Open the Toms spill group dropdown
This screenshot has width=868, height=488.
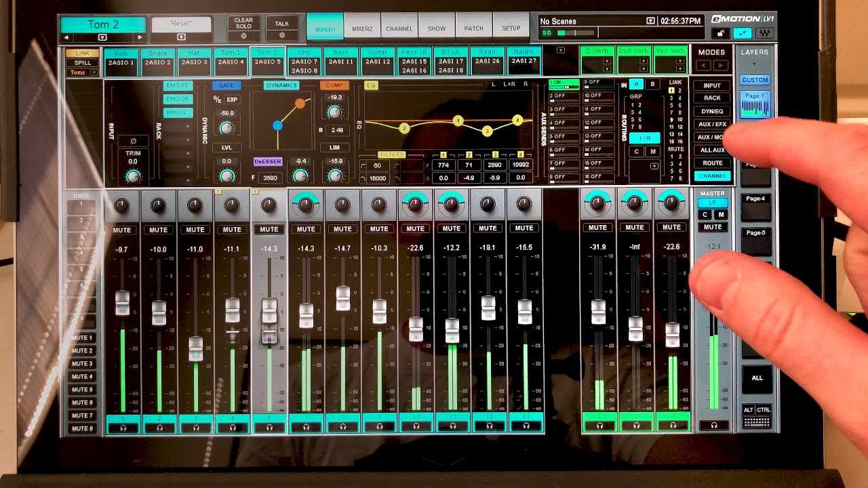(x=94, y=73)
